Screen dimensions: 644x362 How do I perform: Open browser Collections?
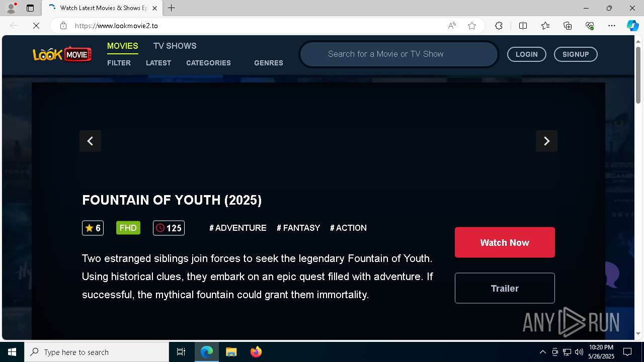click(568, 26)
